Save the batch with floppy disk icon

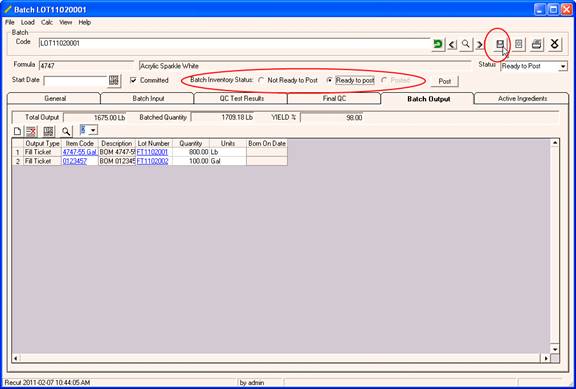tap(500, 44)
